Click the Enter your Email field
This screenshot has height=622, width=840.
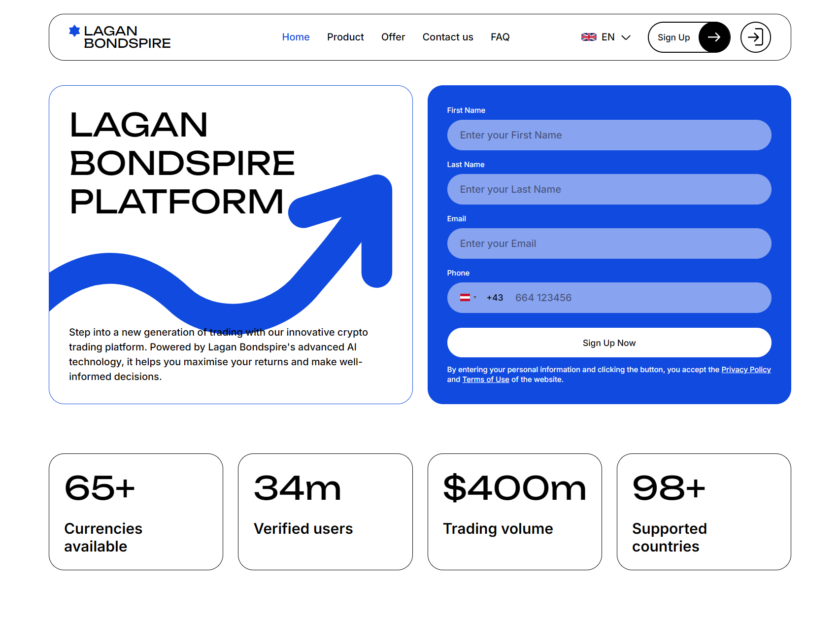(609, 243)
